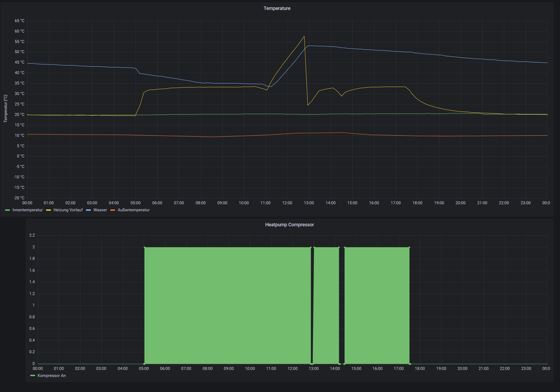Click the -20 °C axis tick label
The image size is (560, 392).
point(19,198)
